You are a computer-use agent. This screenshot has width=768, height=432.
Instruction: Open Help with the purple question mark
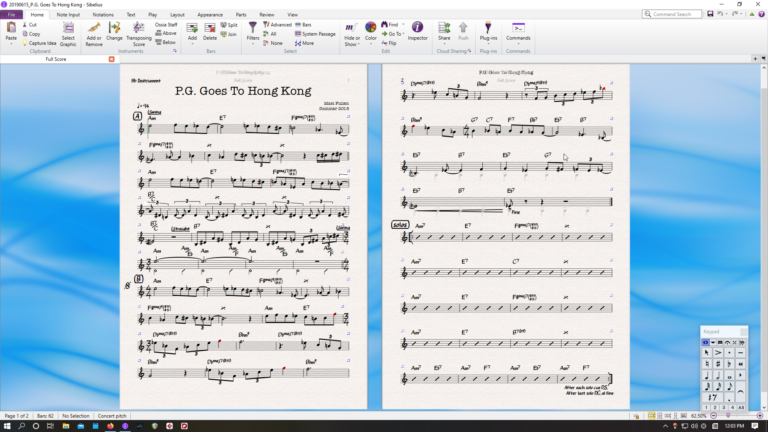tap(761, 14)
